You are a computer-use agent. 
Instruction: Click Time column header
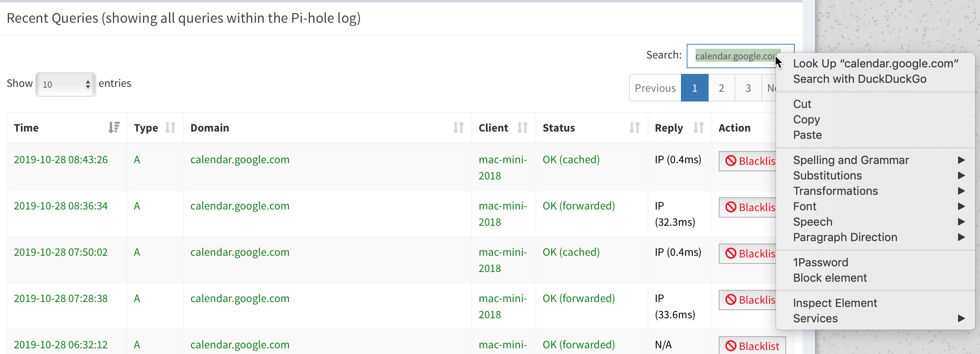click(67, 127)
